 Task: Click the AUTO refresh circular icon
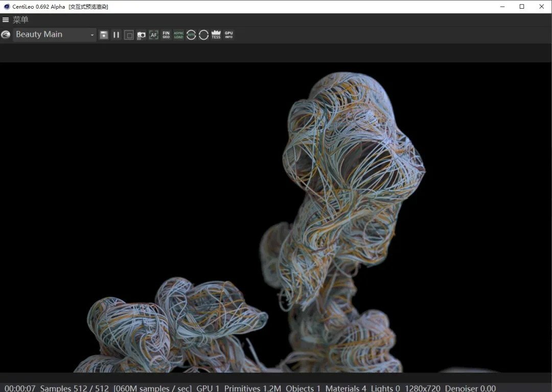[191, 35]
